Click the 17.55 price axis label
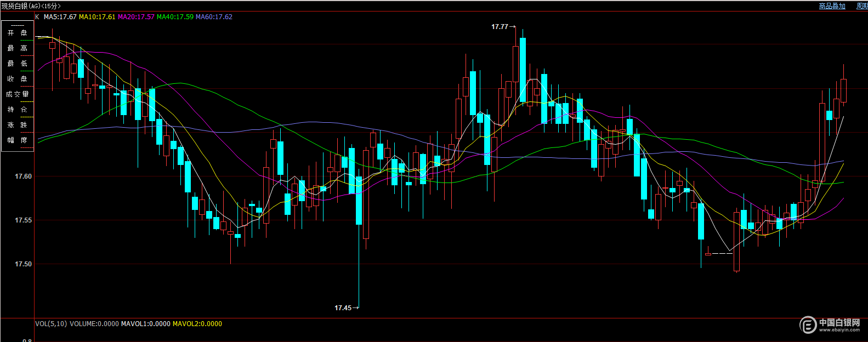Viewport: 868px width, 342px height. tap(23, 220)
